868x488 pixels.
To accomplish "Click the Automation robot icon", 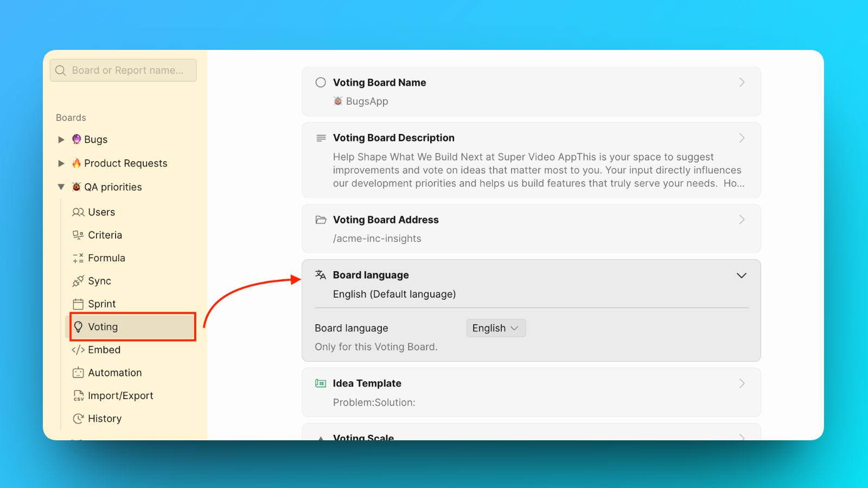I will 78,373.
